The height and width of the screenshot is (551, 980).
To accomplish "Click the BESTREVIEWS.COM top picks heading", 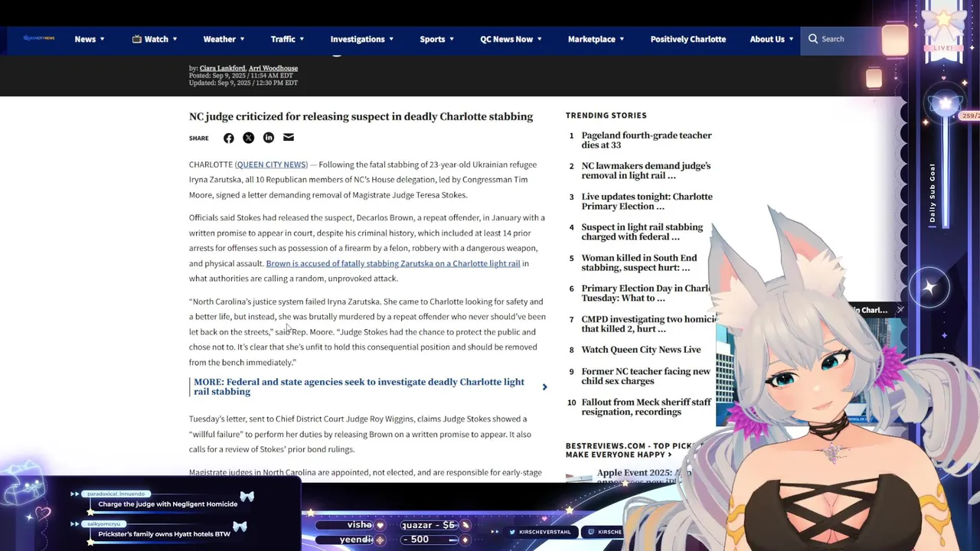I will point(631,450).
